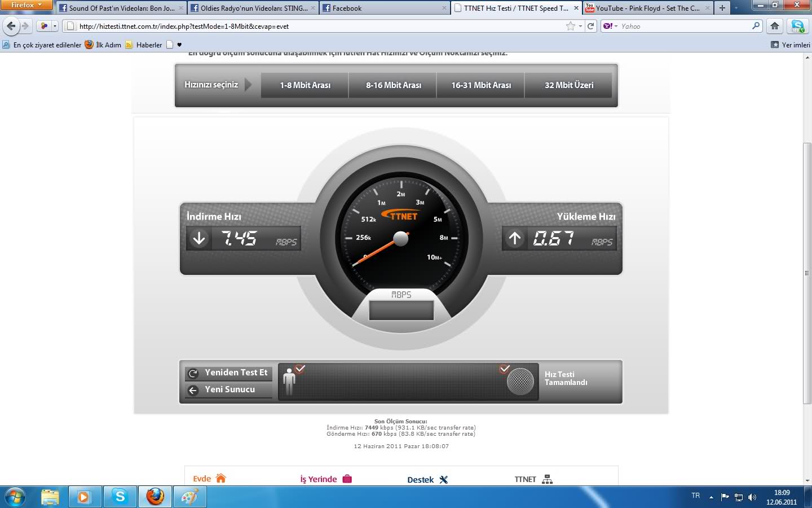
Task: Open the history dropdown next to navigation arrows
Action: (55, 26)
